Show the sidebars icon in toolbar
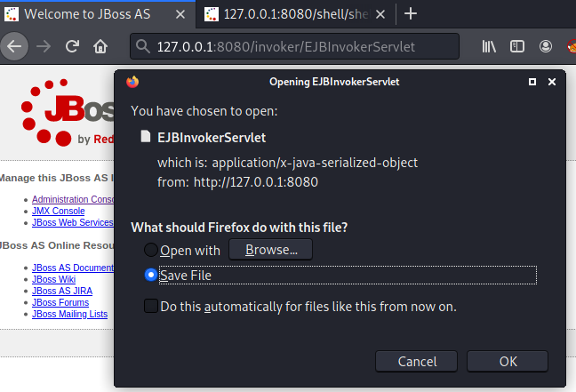This screenshot has width=576, height=392. tap(517, 46)
